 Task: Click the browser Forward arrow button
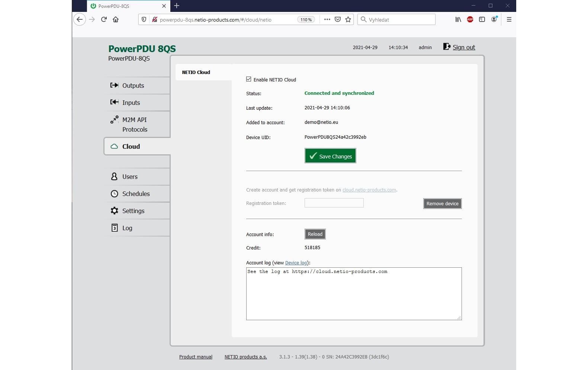coord(92,19)
